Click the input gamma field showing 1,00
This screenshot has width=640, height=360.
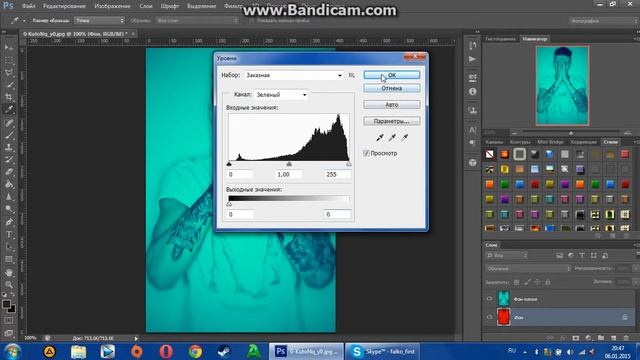(x=288, y=174)
